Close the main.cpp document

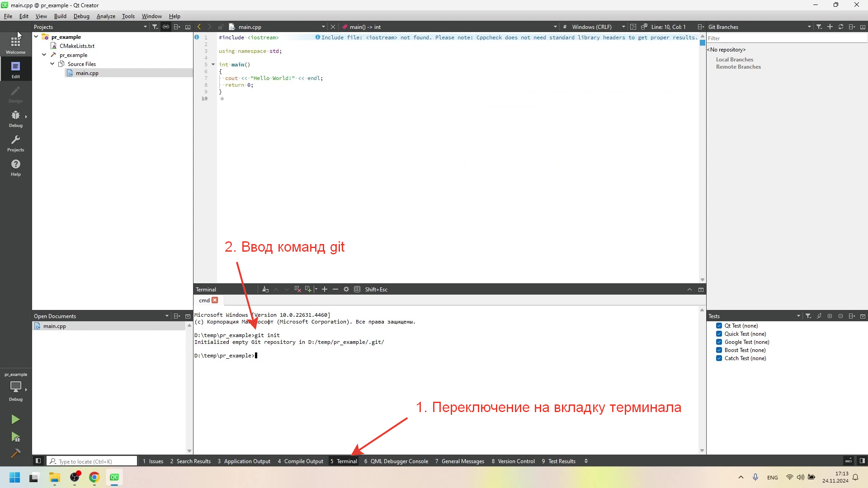[333, 27]
